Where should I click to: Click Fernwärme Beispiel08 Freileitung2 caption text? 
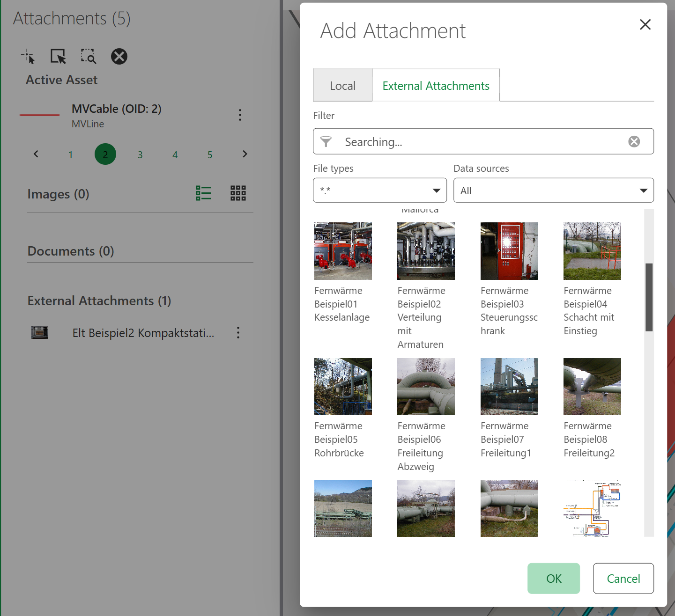[589, 440]
